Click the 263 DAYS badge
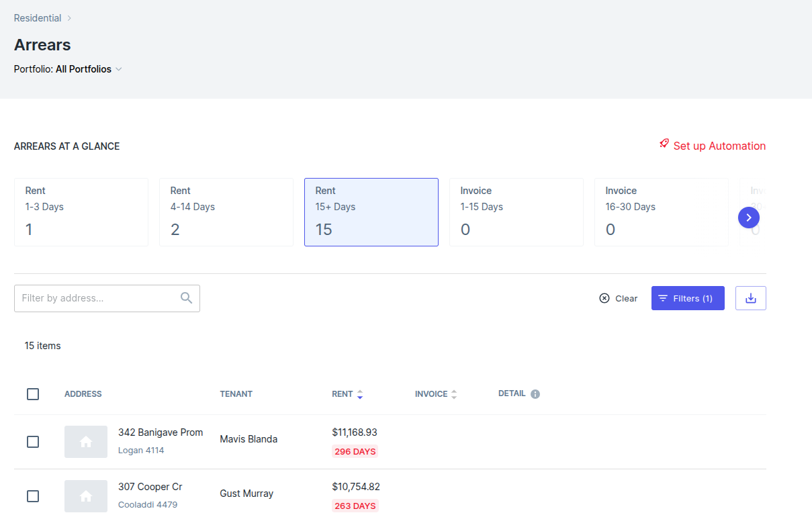 click(355, 506)
